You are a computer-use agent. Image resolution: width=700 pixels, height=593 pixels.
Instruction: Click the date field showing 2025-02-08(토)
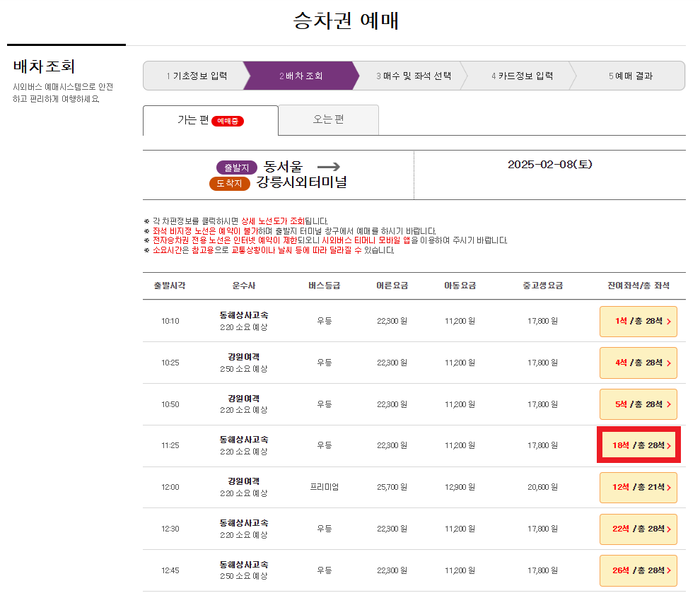click(x=549, y=163)
